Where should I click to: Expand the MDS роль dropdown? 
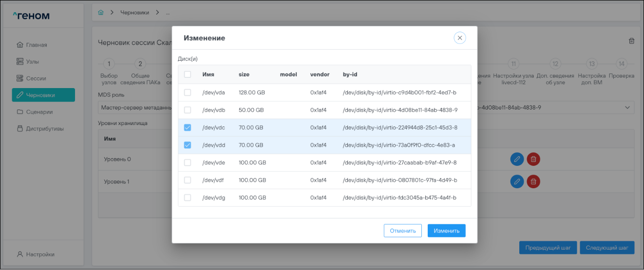click(x=135, y=108)
